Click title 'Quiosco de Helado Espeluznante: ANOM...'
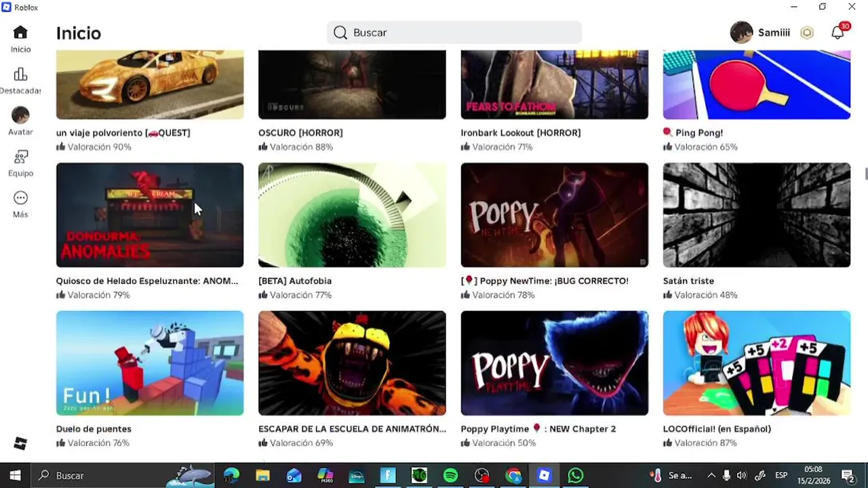This screenshot has height=488, width=868. [147, 281]
